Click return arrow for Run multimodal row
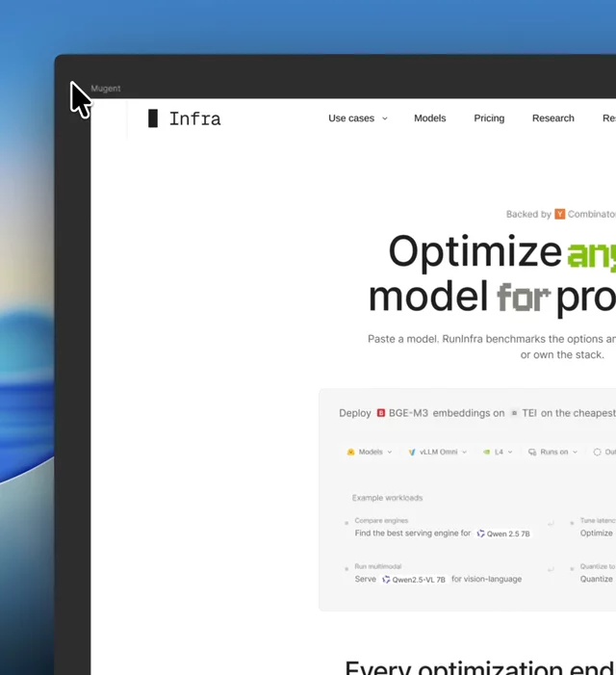This screenshot has height=675, width=616. click(551, 569)
